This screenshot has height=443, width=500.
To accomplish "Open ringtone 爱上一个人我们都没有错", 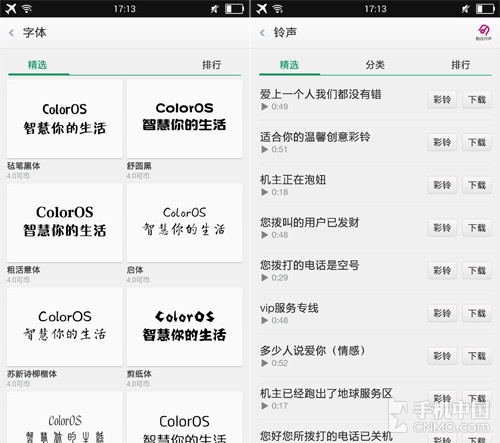I will pyautogui.click(x=321, y=94).
